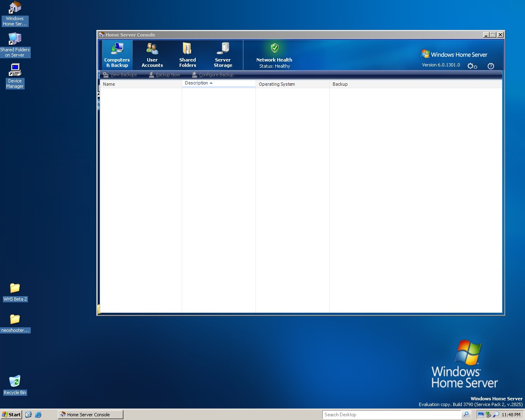Open the Help question mark icon
The image size is (525, 420).
coord(491,66)
